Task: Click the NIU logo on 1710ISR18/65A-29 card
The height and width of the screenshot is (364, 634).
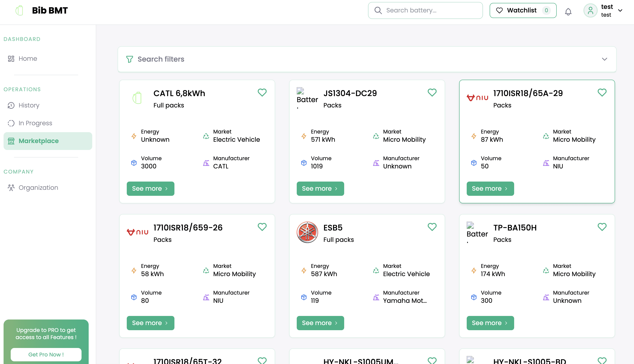Action: point(477,98)
